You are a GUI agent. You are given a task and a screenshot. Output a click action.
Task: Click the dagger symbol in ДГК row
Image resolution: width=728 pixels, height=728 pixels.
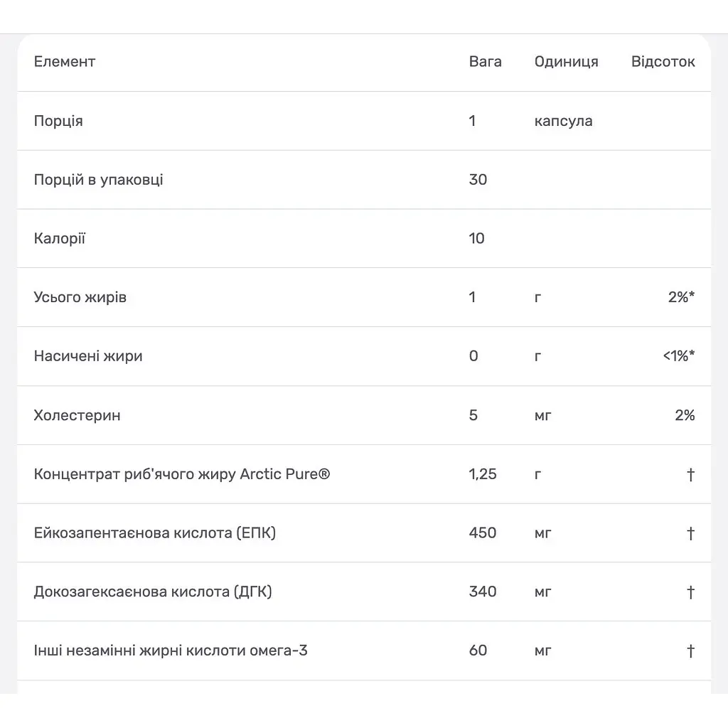690,592
